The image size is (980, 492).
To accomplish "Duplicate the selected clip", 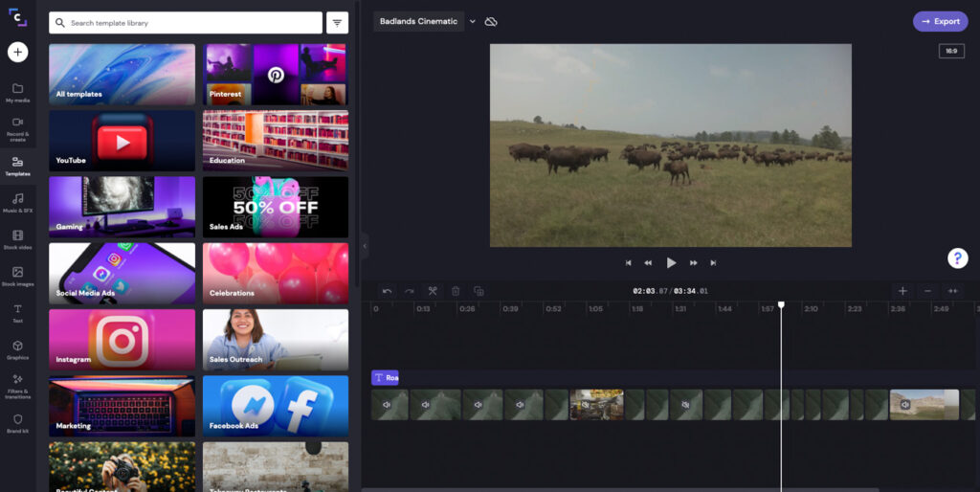I will [479, 291].
